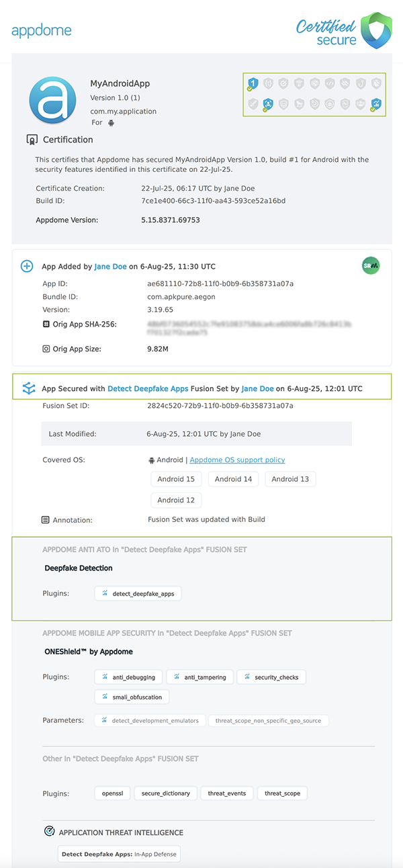Click the Certified Secure shield badge
This screenshot has height=868, width=403.
[x=375, y=31]
